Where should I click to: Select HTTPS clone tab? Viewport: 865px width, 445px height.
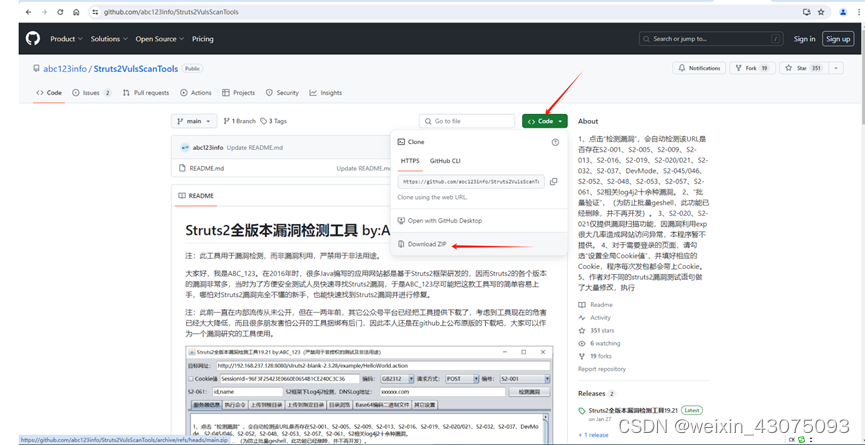pos(410,161)
